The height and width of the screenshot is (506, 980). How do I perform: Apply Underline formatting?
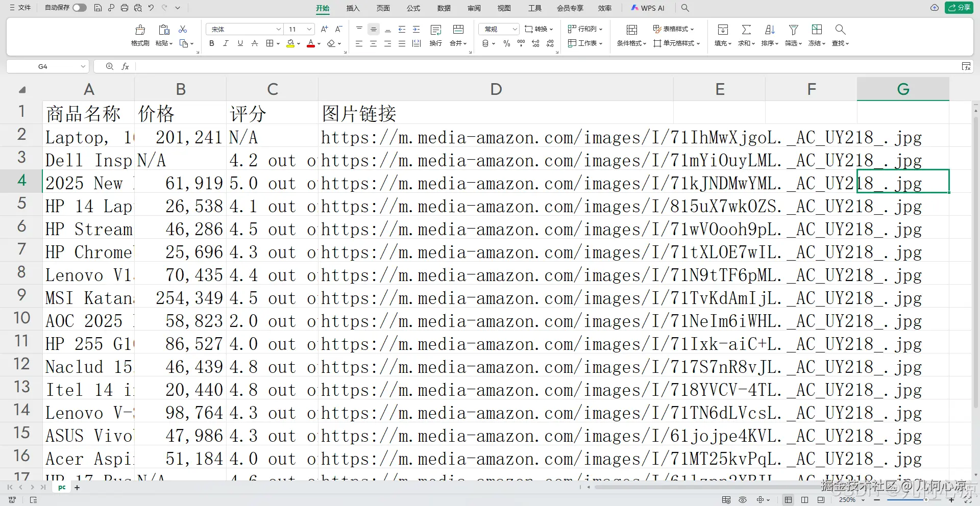(x=240, y=43)
